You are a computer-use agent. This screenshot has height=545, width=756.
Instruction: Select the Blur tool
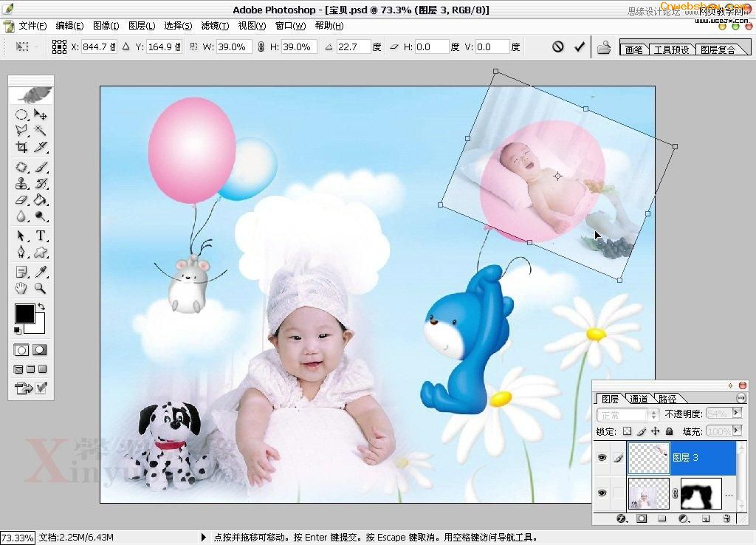pos(21,216)
